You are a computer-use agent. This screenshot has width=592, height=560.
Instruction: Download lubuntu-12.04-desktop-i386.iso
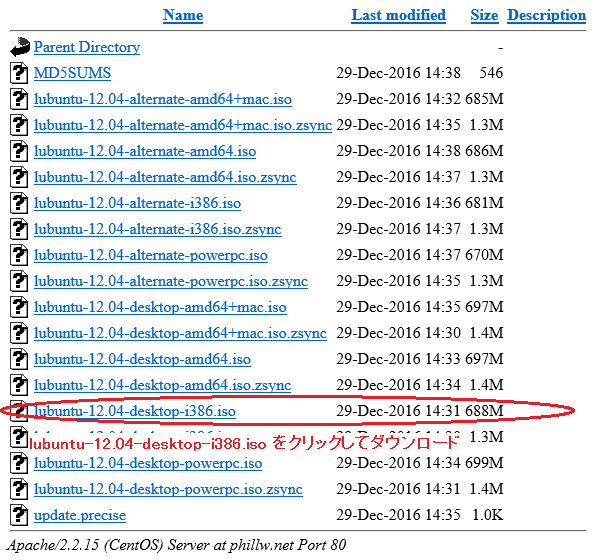tap(135, 411)
